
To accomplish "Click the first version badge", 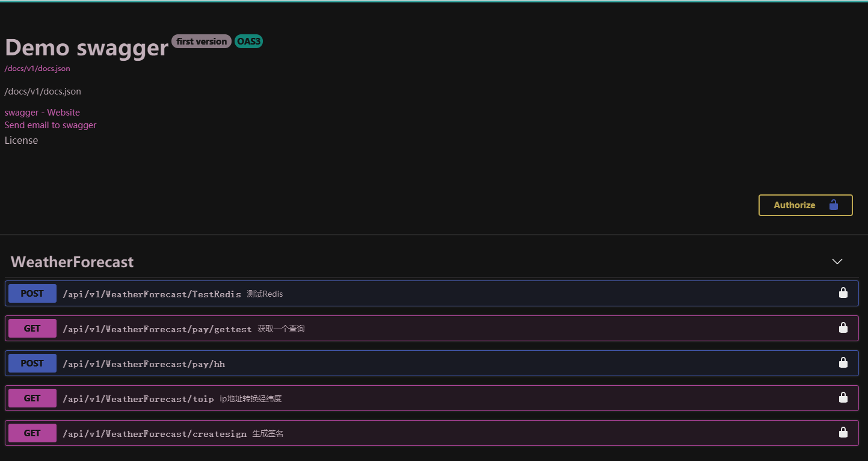I will point(202,42).
